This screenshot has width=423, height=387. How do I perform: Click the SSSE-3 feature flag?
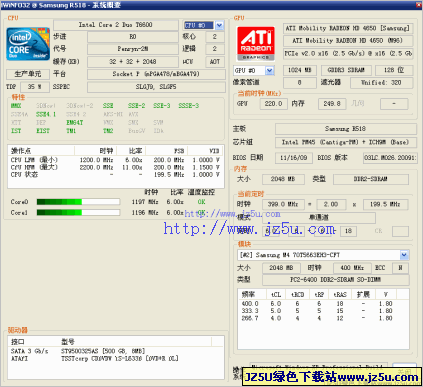[x=188, y=106]
